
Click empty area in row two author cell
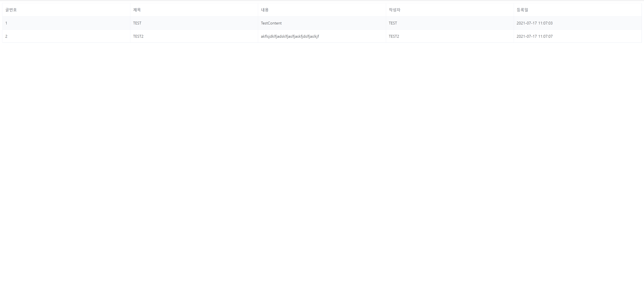(x=455, y=37)
